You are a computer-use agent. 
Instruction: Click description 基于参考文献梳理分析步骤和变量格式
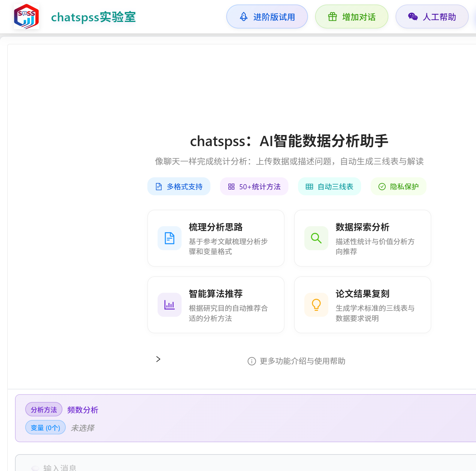(228, 247)
